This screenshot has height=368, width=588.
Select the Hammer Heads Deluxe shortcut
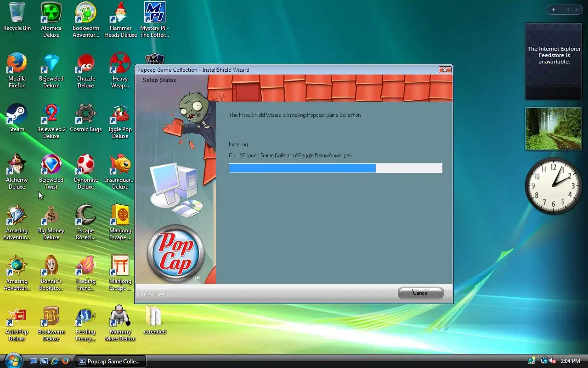pyautogui.click(x=120, y=20)
